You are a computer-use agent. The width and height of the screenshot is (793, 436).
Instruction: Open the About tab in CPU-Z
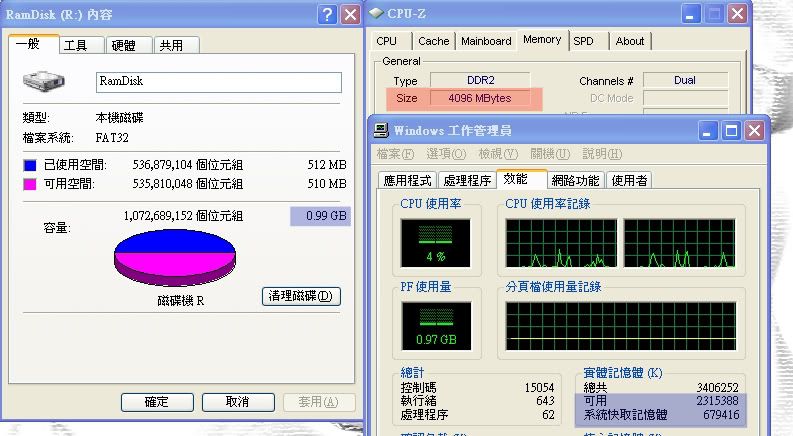pyautogui.click(x=630, y=41)
